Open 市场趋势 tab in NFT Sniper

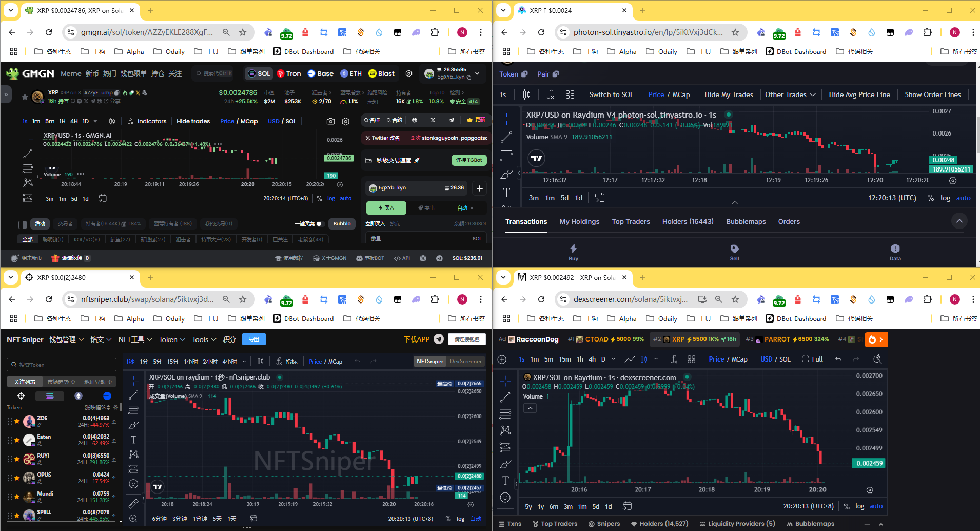[61, 382]
